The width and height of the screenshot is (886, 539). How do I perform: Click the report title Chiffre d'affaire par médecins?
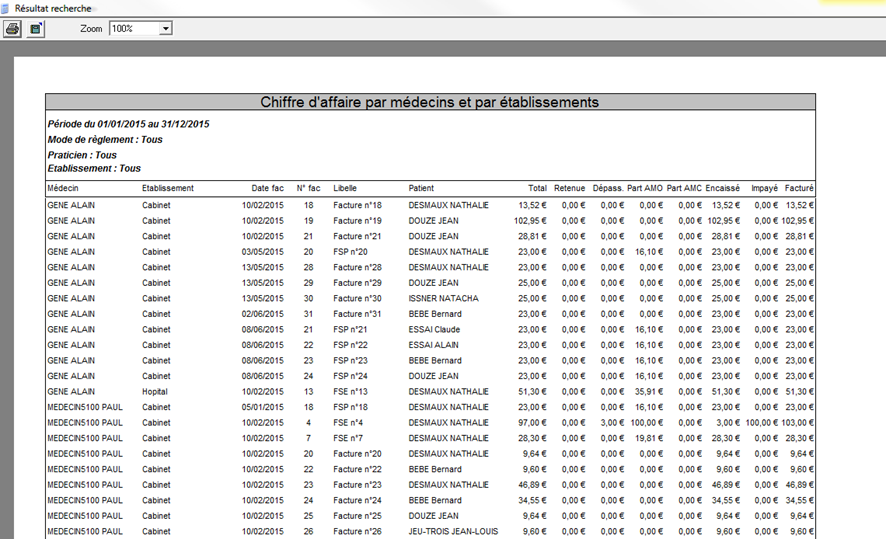429,102
